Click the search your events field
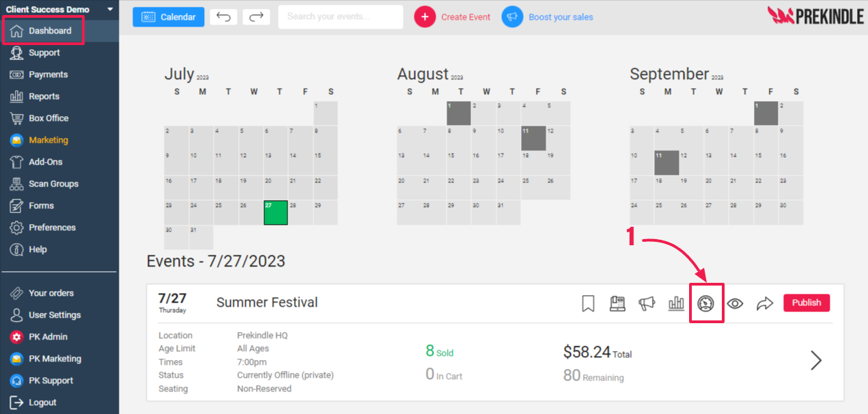Viewport: 868px width, 414px height. [340, 17]
